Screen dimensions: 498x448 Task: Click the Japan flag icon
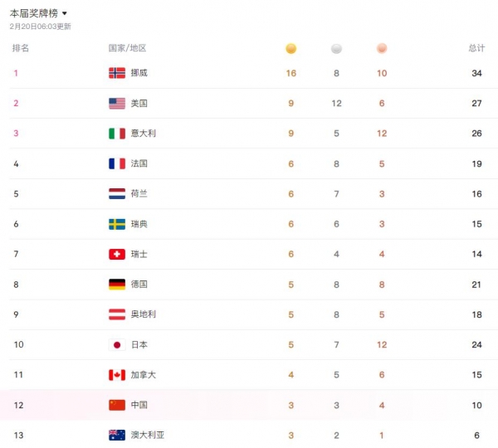(x=117, y=344)
